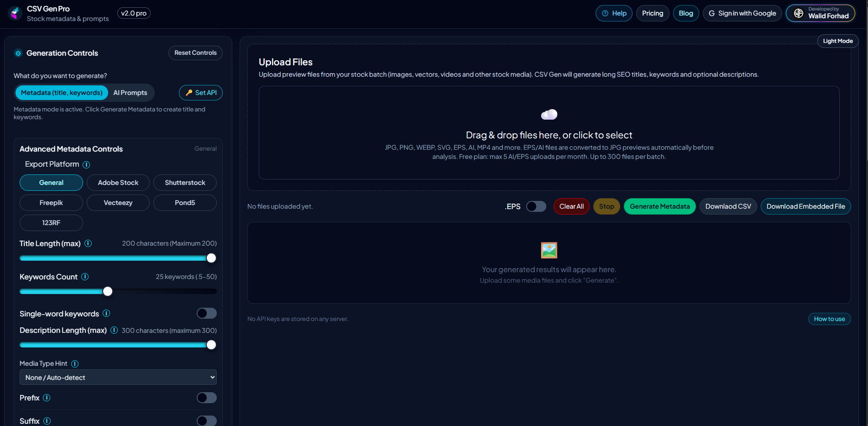Screen dimensions: 868x426
Task: Click the gear icon beside Generation Controls
Action: point(18,53)
